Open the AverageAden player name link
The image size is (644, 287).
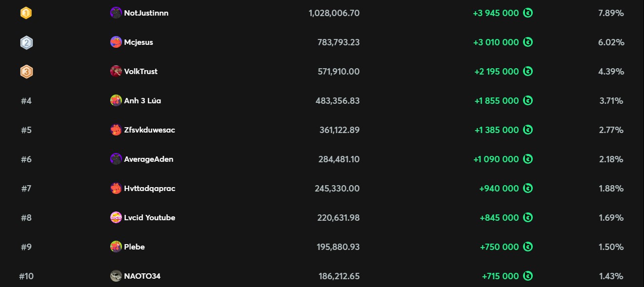[148, 159]
